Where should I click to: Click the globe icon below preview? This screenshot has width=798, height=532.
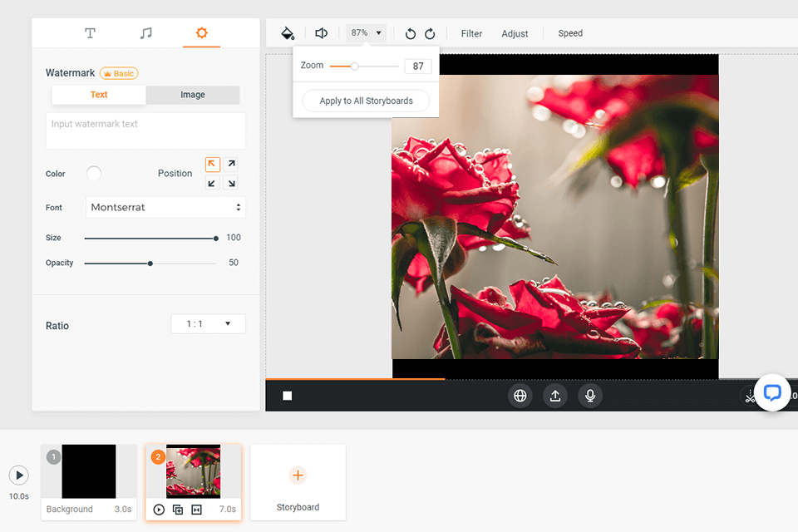520,396
